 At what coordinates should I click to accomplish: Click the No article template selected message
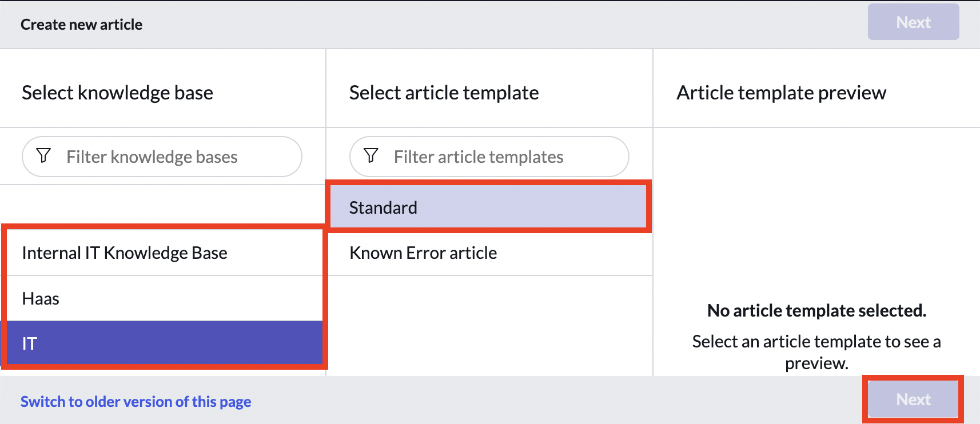[816, 310]
